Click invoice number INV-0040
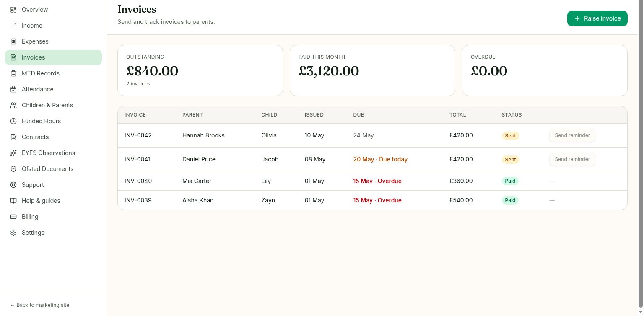Viewport: 644px width, 316px height. pos(138,181)
